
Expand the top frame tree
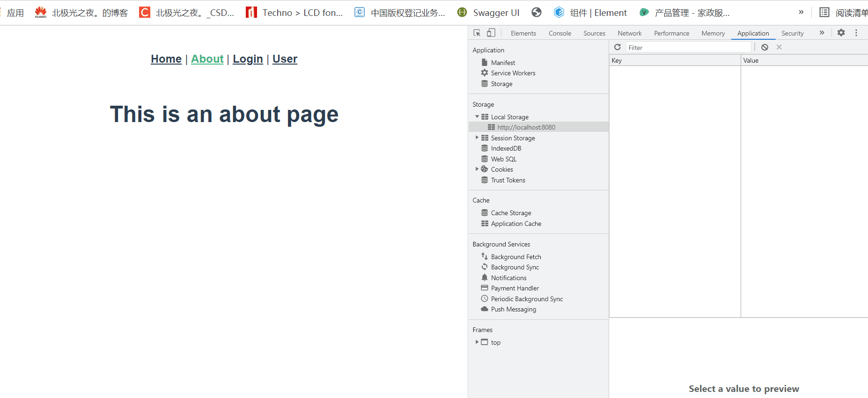(x=477, y=342)
